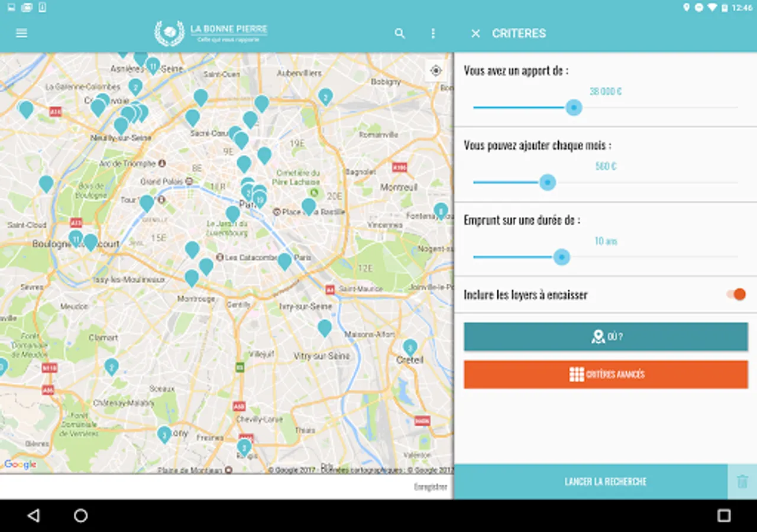This screenshot has height=532, width=757.
Task: Tap the pin numbered 2 below Clamart
Action: (x=111, y=367)
